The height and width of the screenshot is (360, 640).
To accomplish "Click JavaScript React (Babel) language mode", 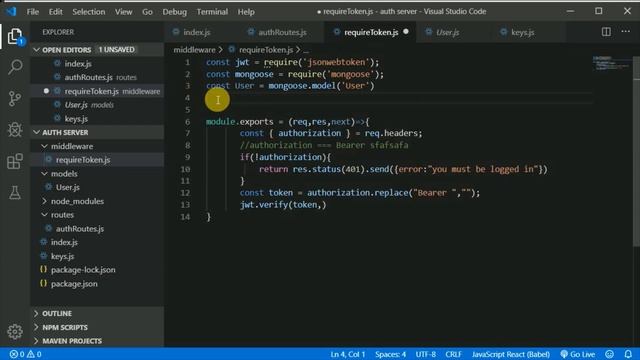I will point(511,354).
